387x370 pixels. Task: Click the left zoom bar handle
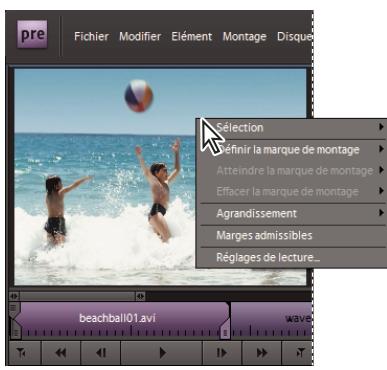click(x=14, y=296)
